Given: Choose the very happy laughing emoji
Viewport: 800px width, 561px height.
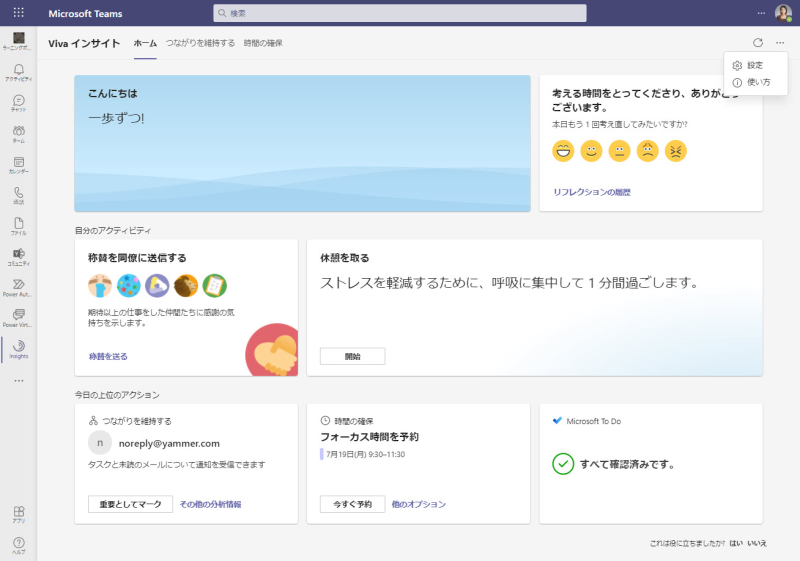Looking at the screenshot, I should [563, 151].
